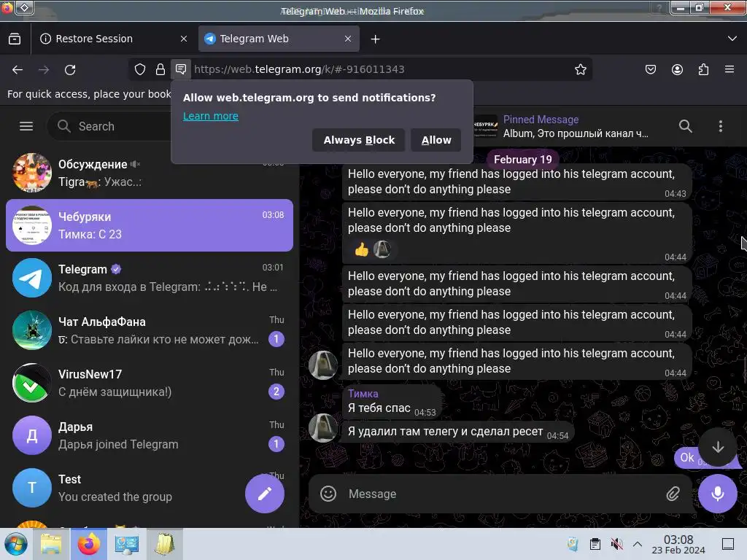The width and height of the screenshot is (747, 560).
Task: Open Чебуряки chat avatar thumbnail
Action: tap(32, 225)
